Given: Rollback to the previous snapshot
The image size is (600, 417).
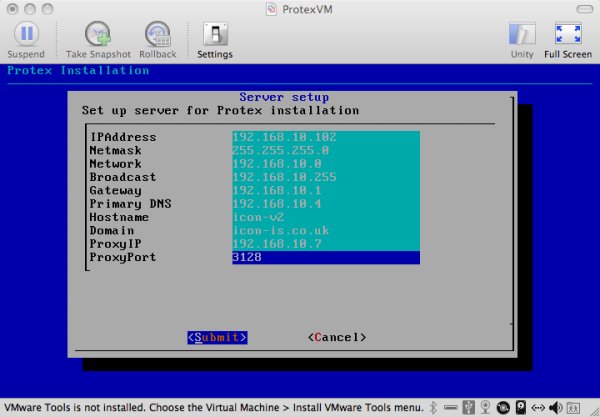Looking at the screenshot, I should [x=158, y=40].
